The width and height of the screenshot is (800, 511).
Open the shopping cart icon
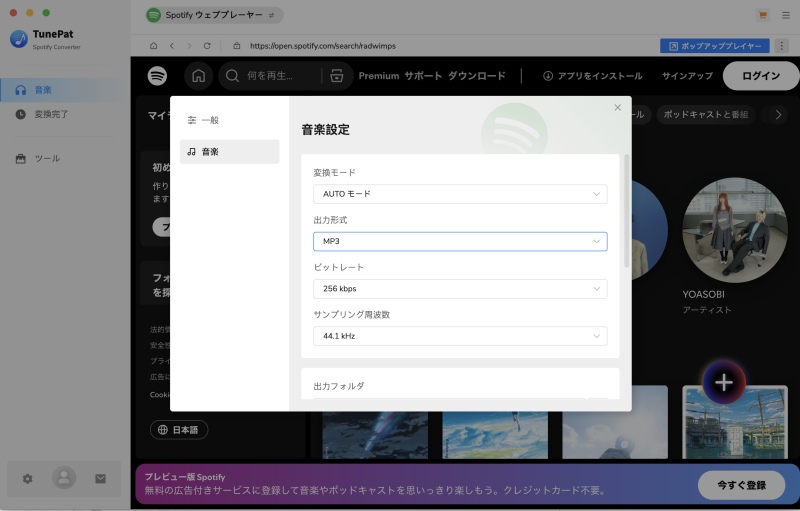coord(763,15)
